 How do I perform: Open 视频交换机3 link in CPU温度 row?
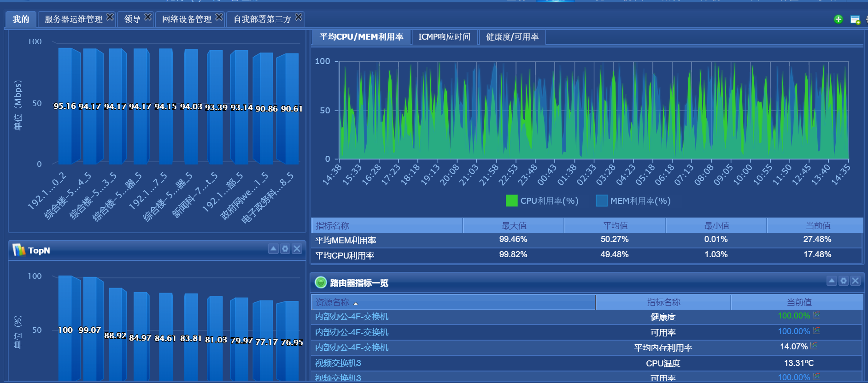click(x=338, y=363)
